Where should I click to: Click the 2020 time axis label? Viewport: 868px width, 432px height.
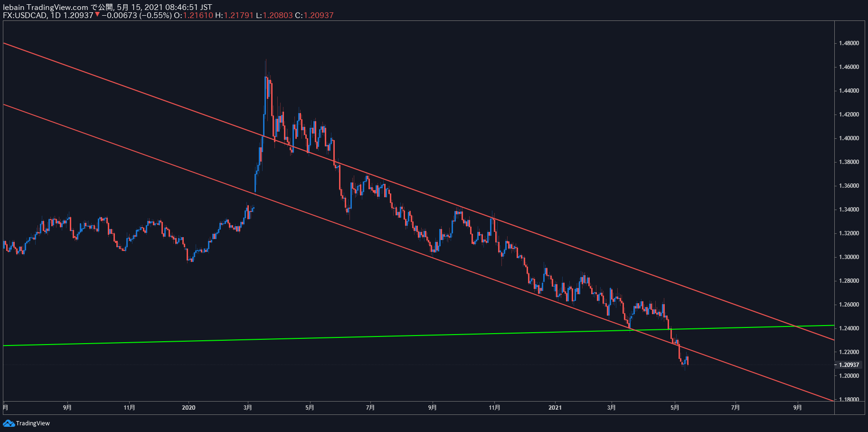tap(189, 407)
